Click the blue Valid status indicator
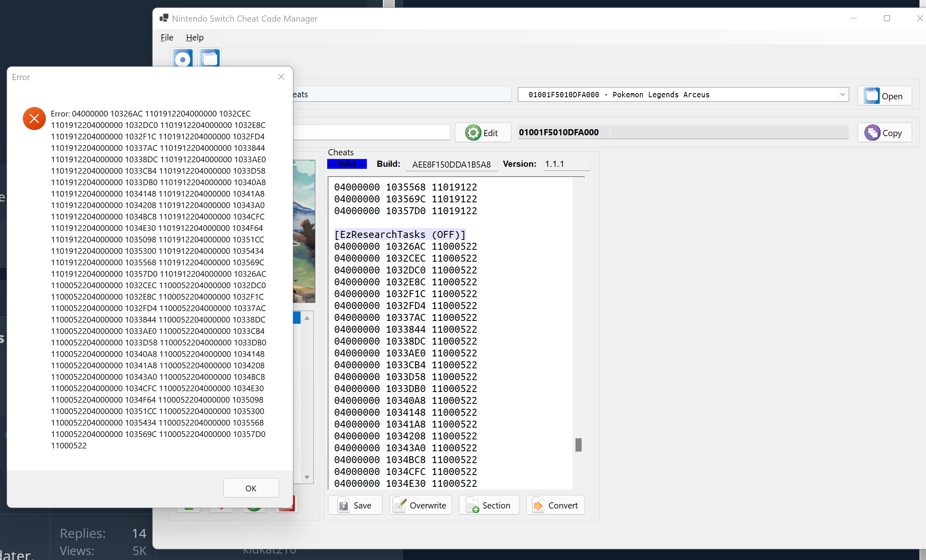926x560 pixels. 347,164
